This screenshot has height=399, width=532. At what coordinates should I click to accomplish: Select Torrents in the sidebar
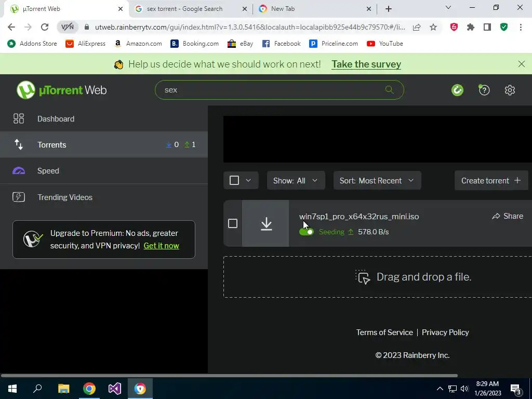[104, 144]
